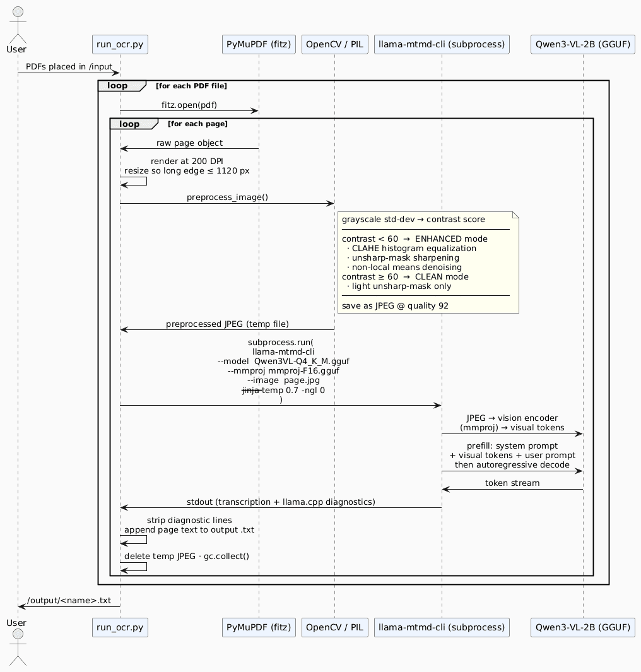Select the bottom run_ocr.py participant box
Viewport: 641px width, 672px height.
[120, 627]
